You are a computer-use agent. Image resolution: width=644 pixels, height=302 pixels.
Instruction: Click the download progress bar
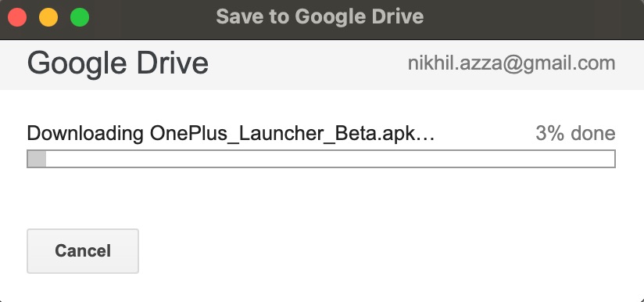coord(320,159)
